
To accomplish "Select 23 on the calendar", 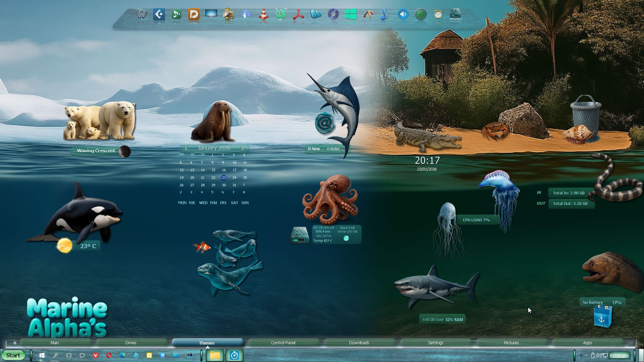I will point(224,178).
